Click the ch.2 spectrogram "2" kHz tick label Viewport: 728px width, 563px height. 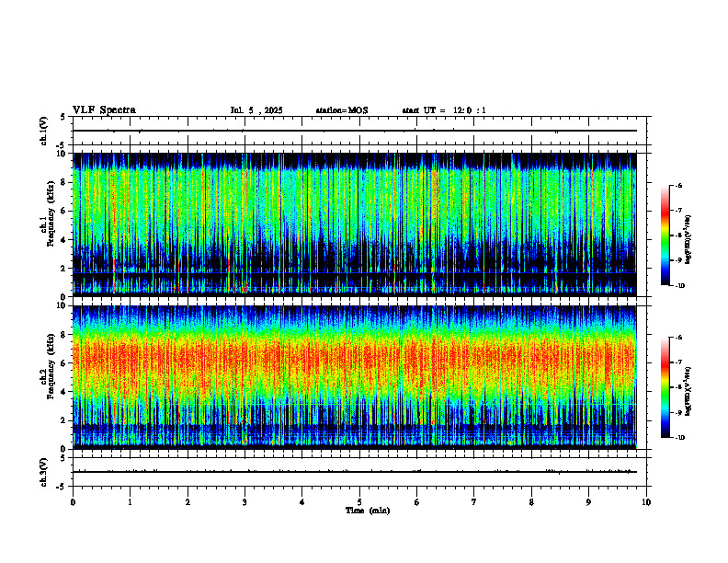tap(64, 420)
